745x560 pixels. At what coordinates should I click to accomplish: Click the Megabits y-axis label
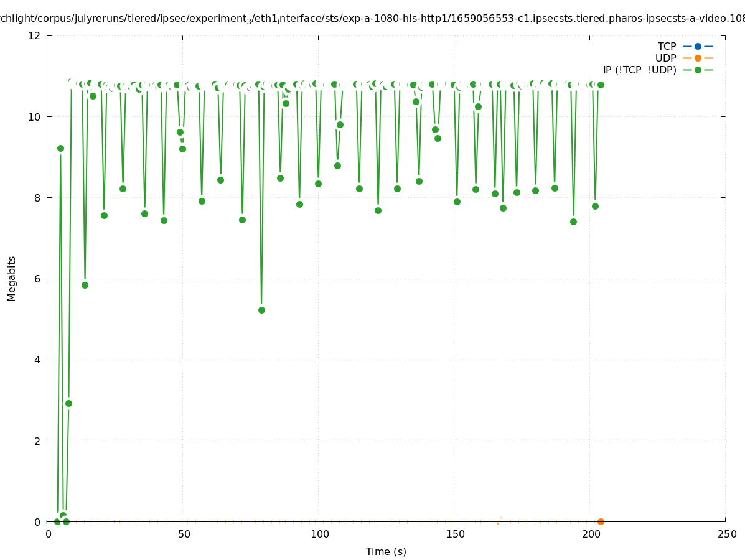[12, 278]
